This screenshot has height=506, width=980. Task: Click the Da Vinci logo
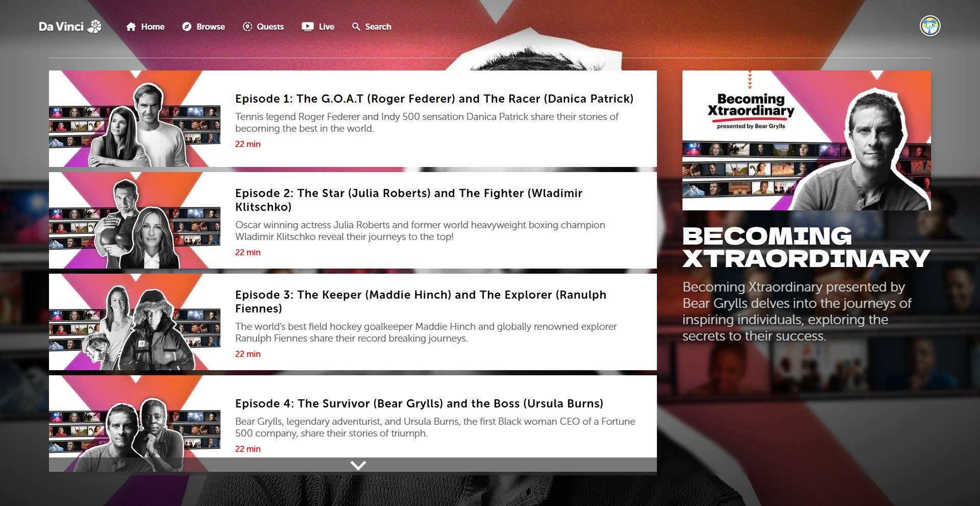tap(70, 27)
